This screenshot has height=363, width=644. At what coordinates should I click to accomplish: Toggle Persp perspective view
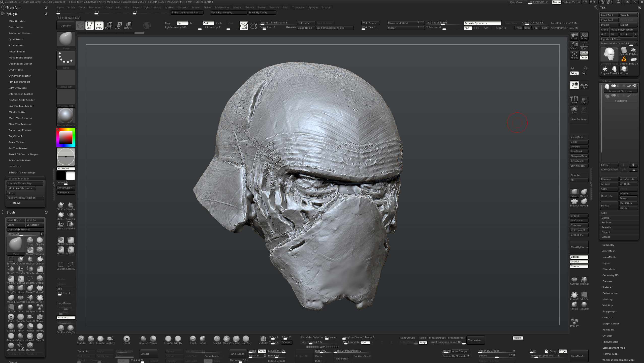pos(584,55)
